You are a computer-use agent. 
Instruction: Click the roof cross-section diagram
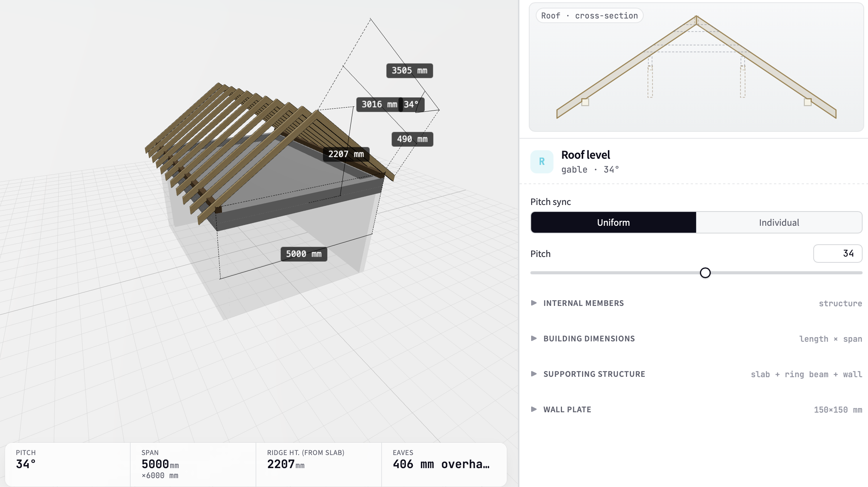pyautogui.click(x=696, y=67)
